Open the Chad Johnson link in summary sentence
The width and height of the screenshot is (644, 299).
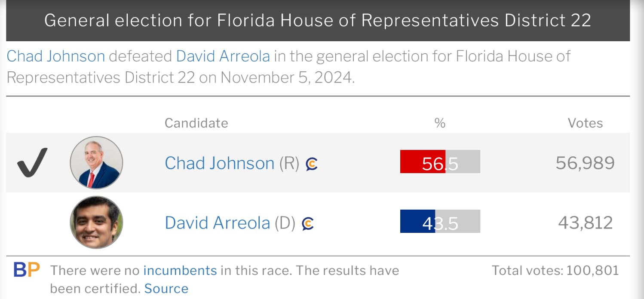56,56
